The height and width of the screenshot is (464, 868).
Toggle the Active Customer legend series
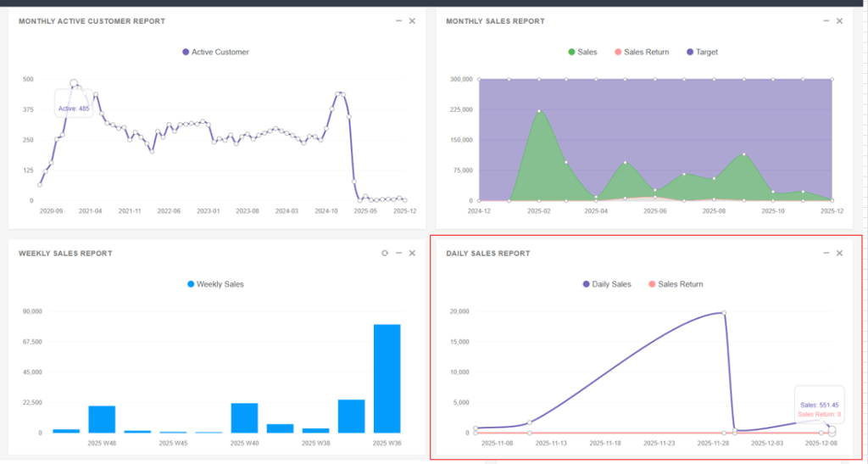pyautogui.click(x=215, y=52)
